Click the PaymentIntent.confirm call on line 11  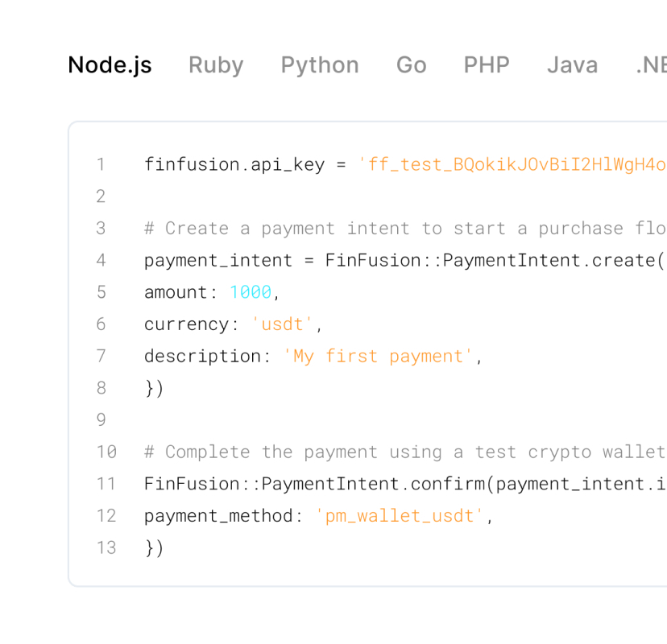(403, 484)
